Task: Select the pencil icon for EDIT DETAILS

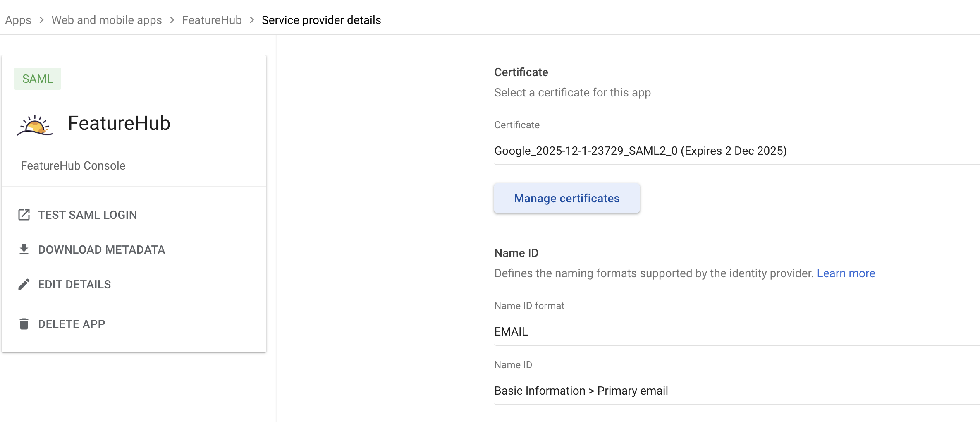Action: (24, 284)
